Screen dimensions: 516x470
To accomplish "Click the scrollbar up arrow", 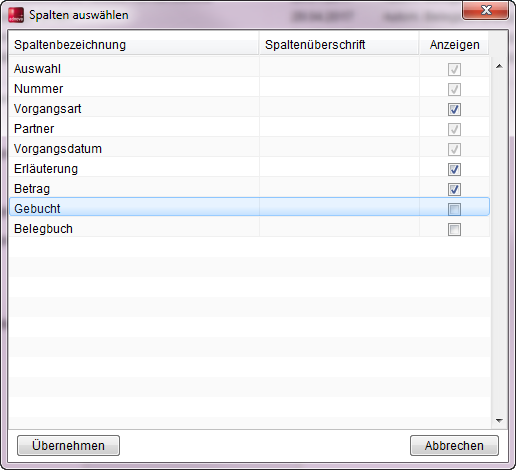I will click(x=499, y=66).
